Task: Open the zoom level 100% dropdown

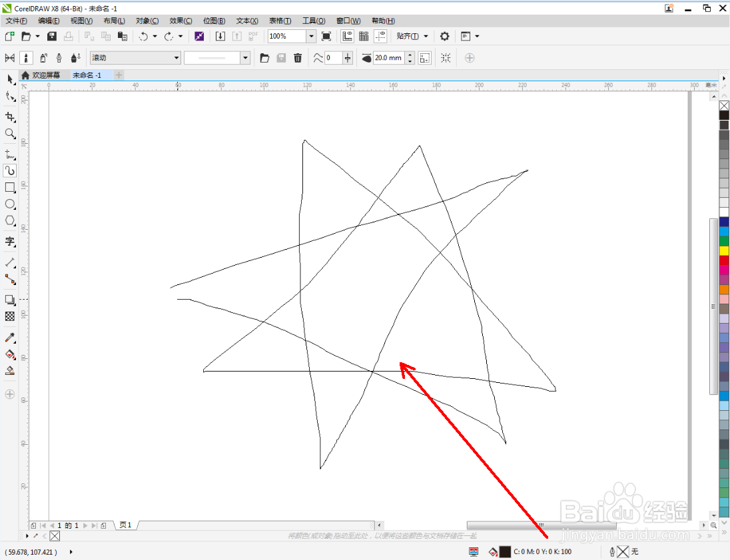Action: click(x=311, y=37)
